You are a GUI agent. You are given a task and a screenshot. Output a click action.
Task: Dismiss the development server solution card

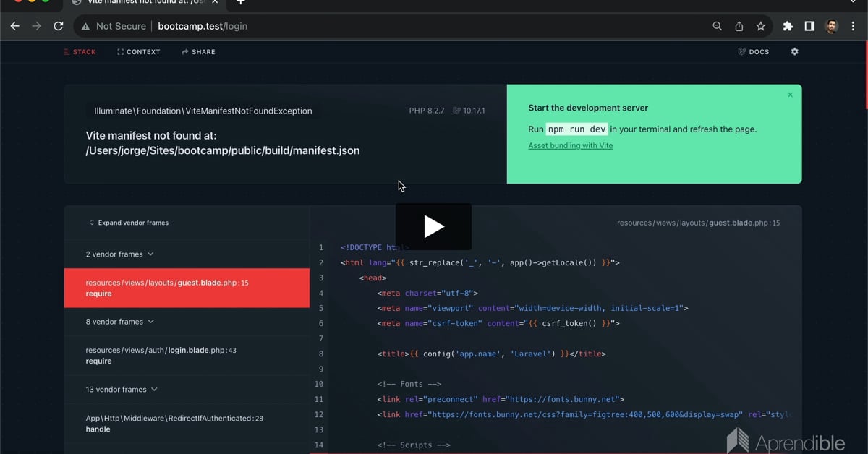[790, 95]
